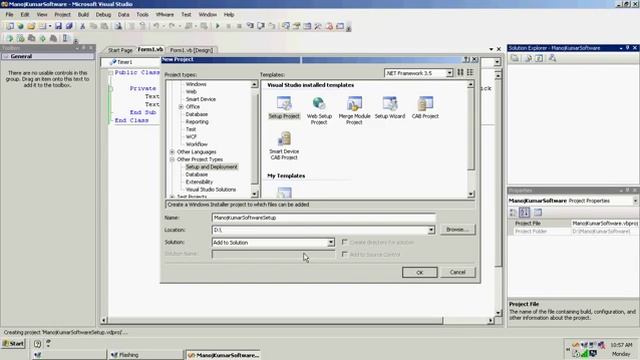This screenshot has width=640, height=360.
Task: Select the Web Setup Project template
Action: [319, 110]
